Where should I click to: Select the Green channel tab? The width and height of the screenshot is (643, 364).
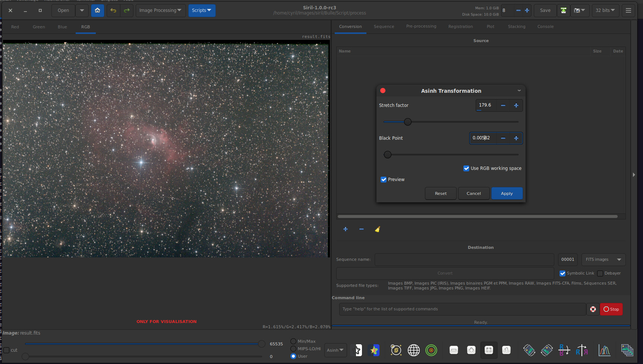click(39, 27)
